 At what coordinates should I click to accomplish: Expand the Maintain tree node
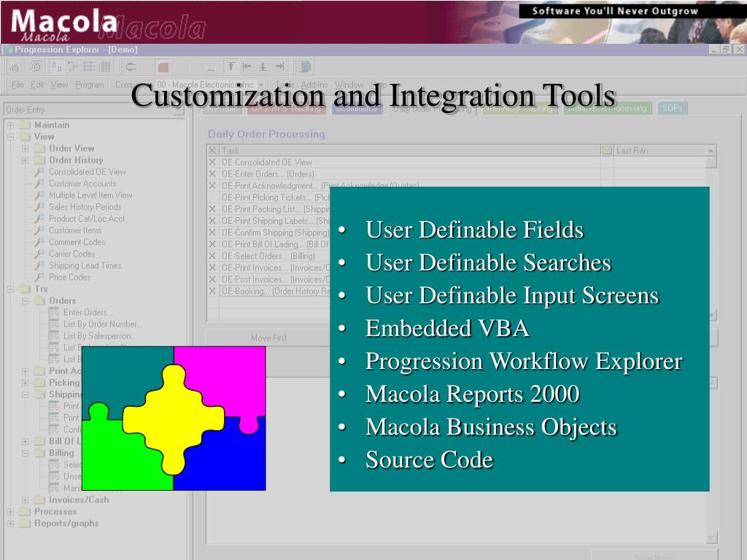click(10, 125)
